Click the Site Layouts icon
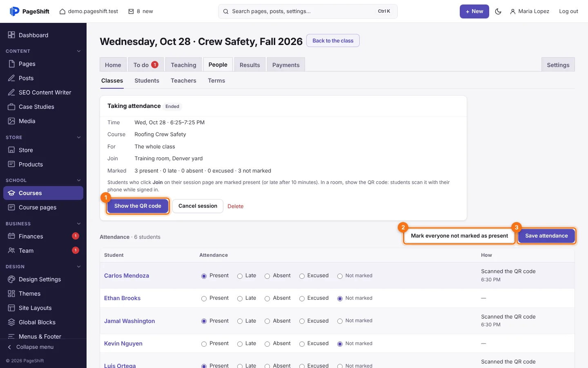The height and width of the screenshot is (368, 588). (11, 308)
